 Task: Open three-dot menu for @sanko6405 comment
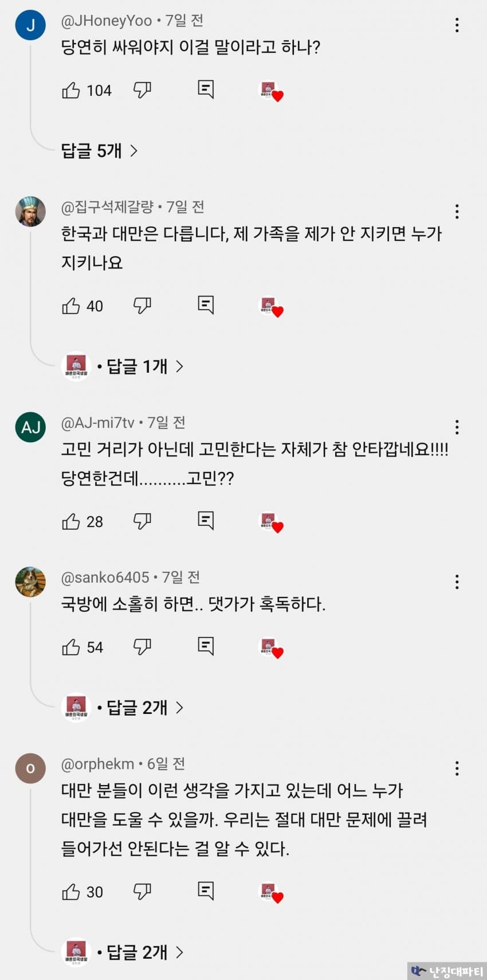point(457,582)
